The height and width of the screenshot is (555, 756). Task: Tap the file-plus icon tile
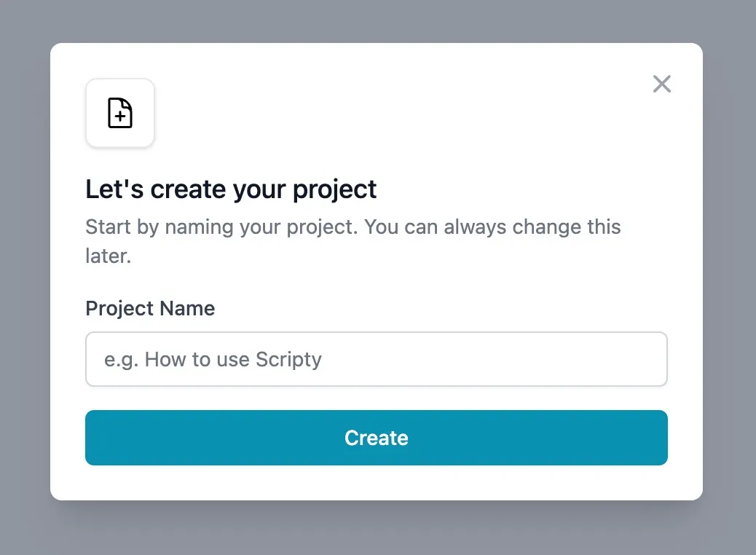click(x=120, y=114)
